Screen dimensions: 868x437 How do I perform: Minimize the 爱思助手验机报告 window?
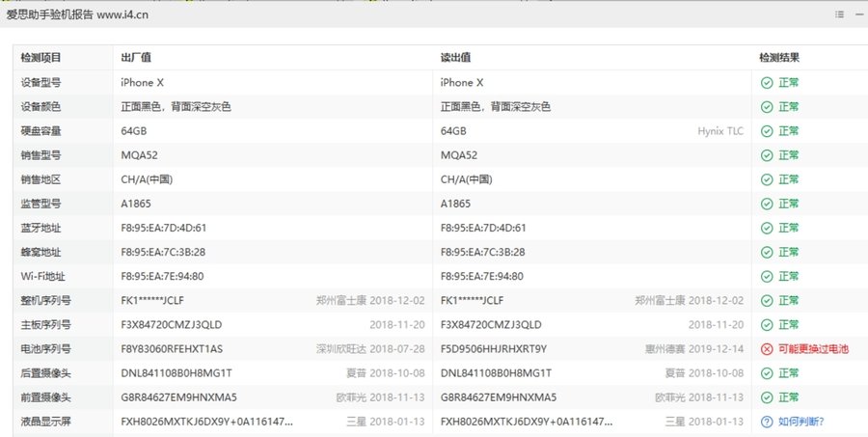pyautogui.click(x=859, y=15)
